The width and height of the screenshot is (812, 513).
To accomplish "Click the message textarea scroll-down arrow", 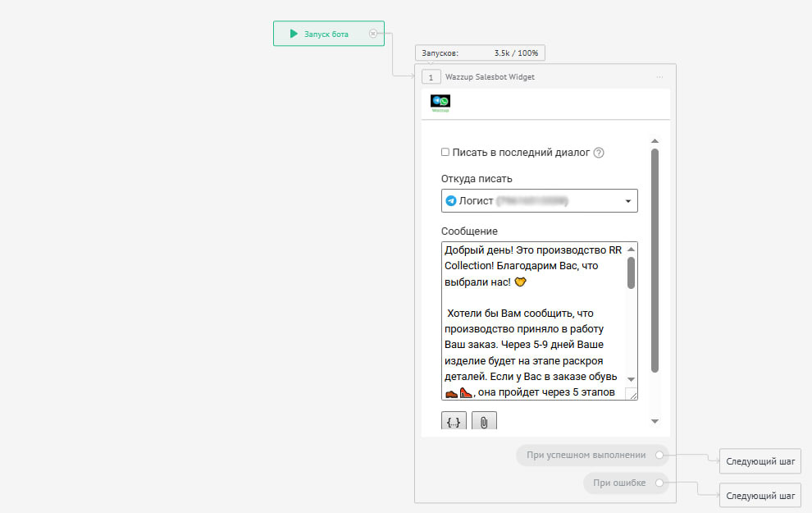I will pyautogui.click(x=631, y=379).
